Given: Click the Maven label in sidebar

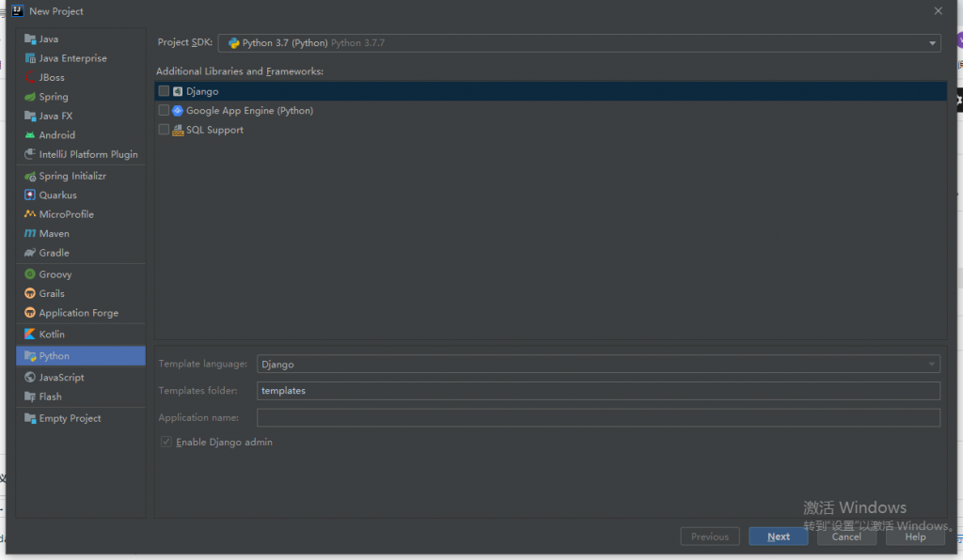Looking at the screenshot, I should 54,234.
